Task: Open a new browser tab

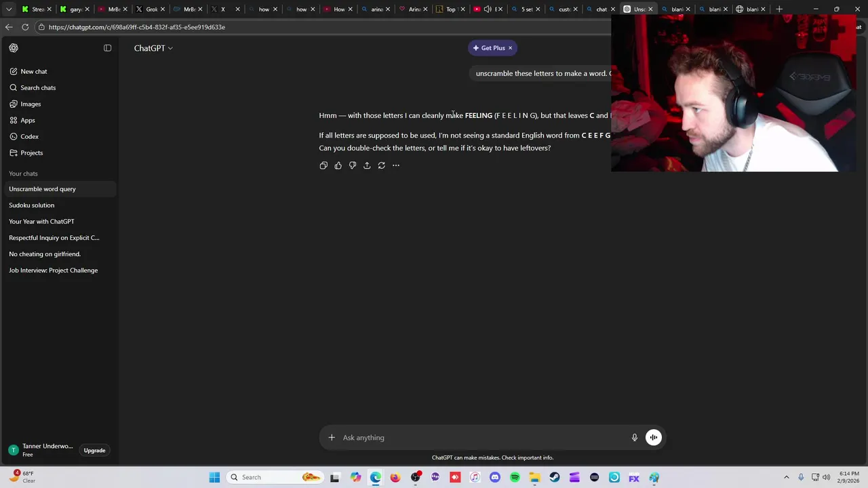Action: [779, 9]
